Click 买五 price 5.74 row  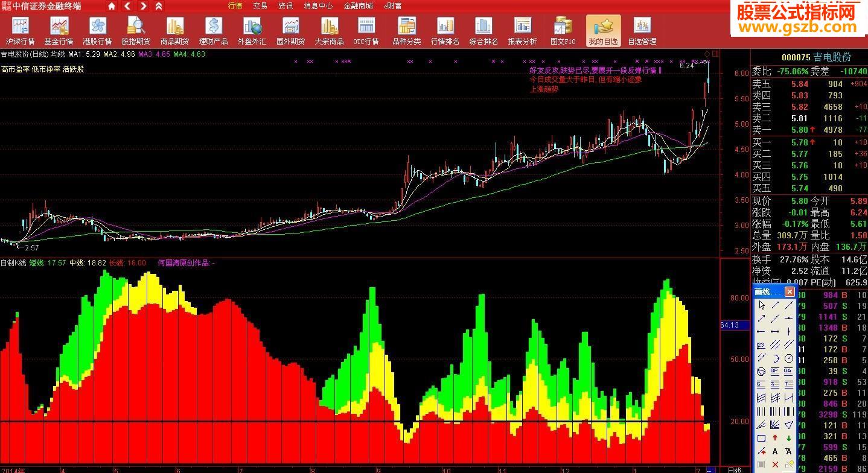(x=809, y=188)
